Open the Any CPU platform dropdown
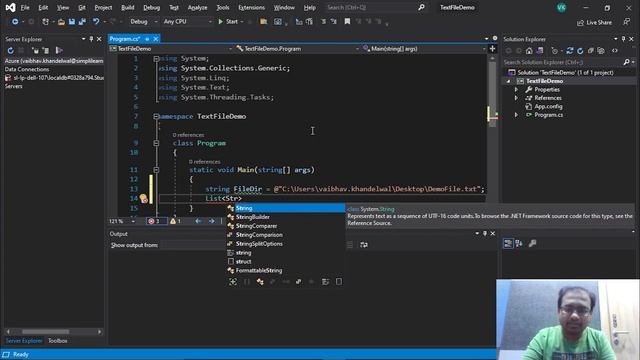 coord(187,22)
